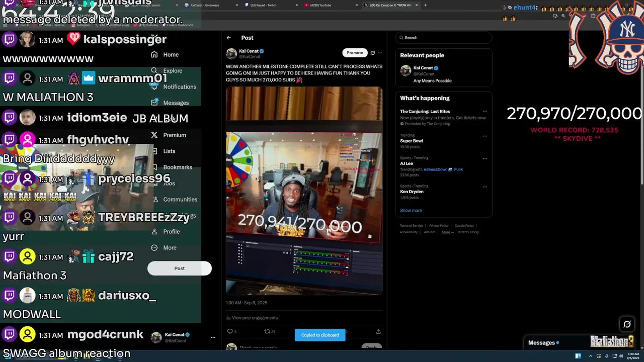Image resolution: width=644 pixels, height=362 pixels.
Task: Click Show more under What's happening
Action: tap(411, 211)
